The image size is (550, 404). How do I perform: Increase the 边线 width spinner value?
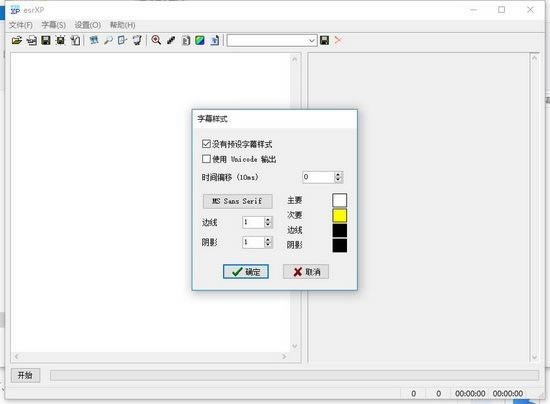click(x=268, y=220)
